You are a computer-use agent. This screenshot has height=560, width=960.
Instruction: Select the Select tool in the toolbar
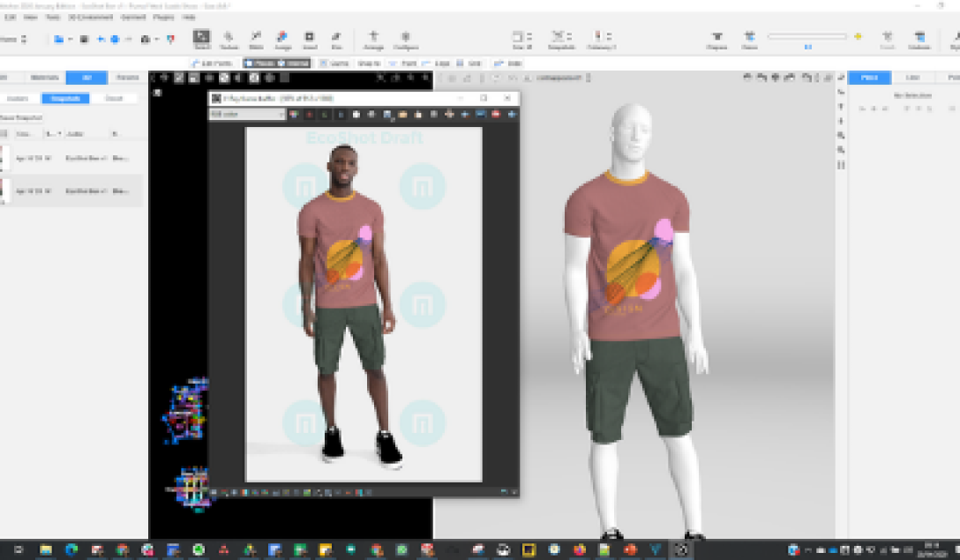(x=201, y=39)
